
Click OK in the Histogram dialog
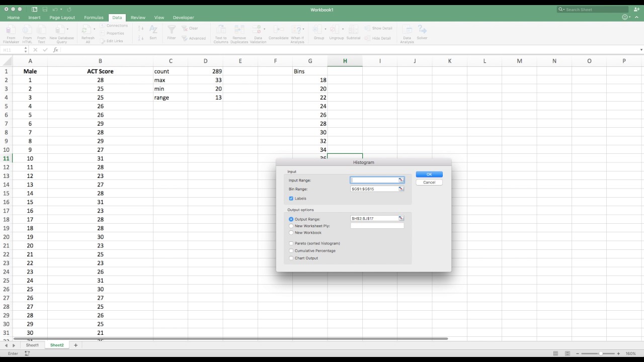pos(429,174)
